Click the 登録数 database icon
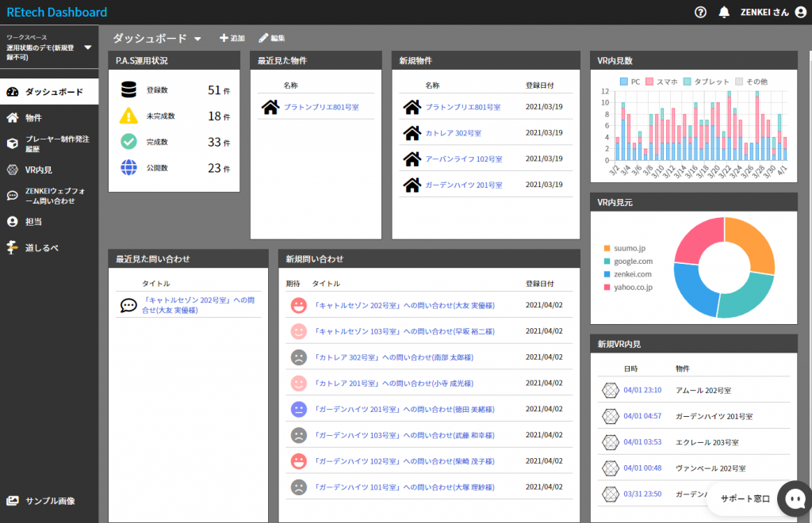The width and height of the screenshot is (812, 523). [128, 90]
